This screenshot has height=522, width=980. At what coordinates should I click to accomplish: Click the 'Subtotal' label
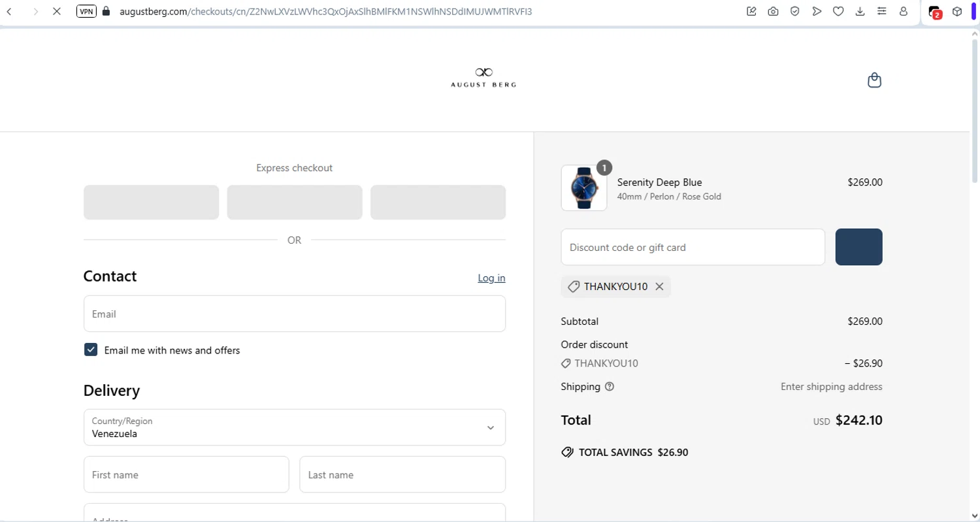(580, 321)
